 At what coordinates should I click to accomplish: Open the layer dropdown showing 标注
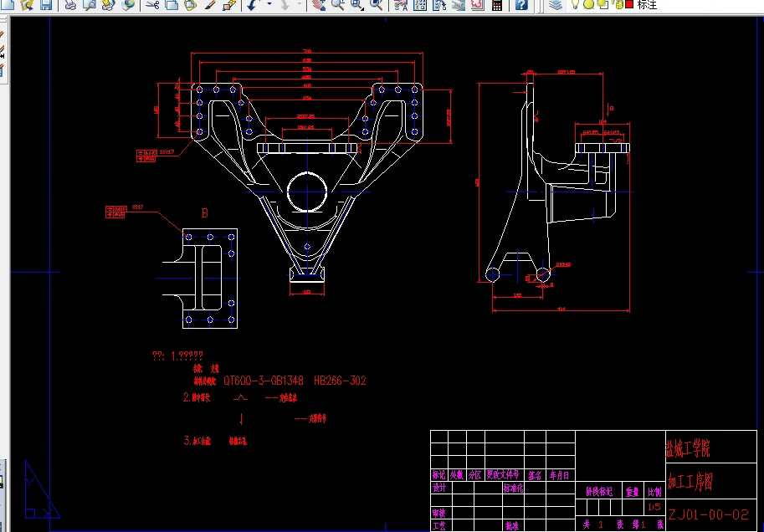tap(667, 5)
